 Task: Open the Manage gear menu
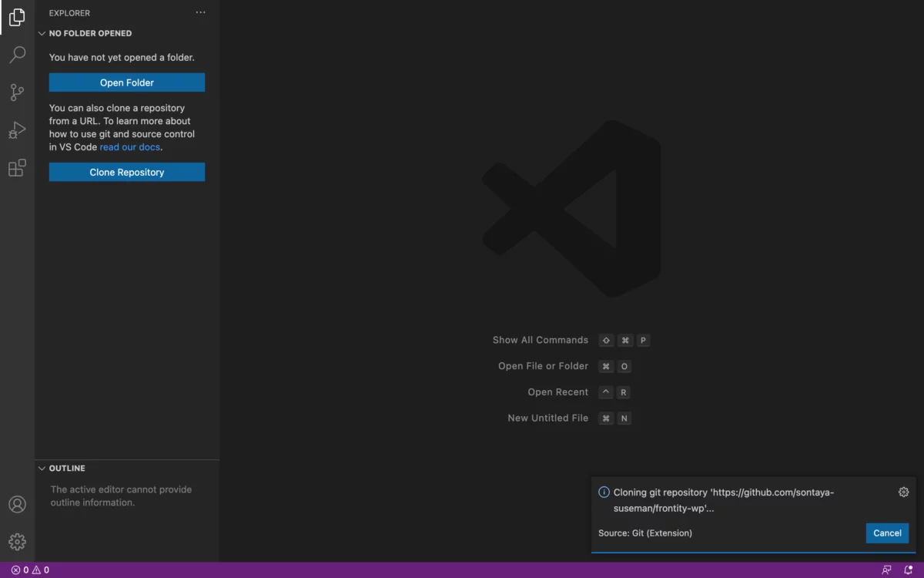(x=17, y=542)
